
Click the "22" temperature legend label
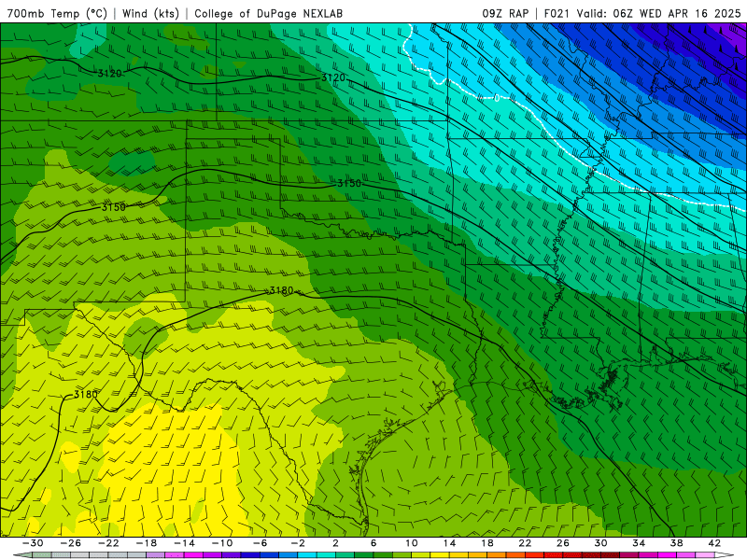tap(525, 543)
